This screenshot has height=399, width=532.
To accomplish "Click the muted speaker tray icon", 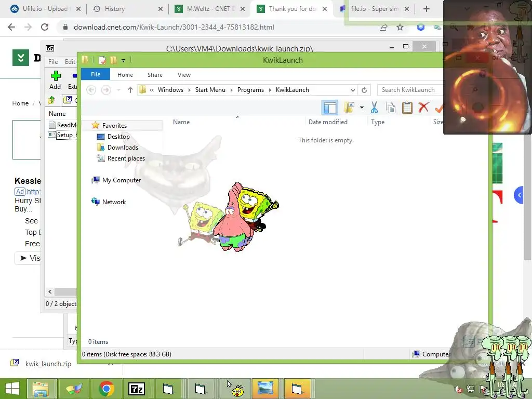I will 458,390.
